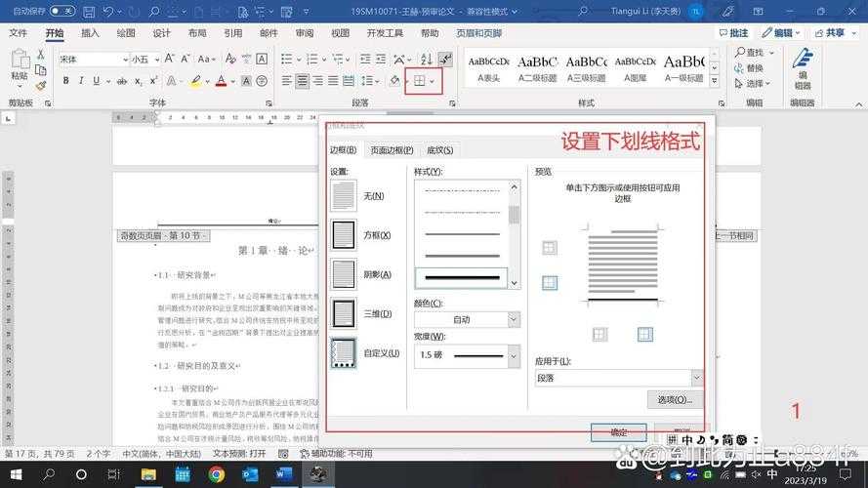This screenshot has height=488, width=868.
Task: Save document with floppy disk icon
Action: click(89, 11)
